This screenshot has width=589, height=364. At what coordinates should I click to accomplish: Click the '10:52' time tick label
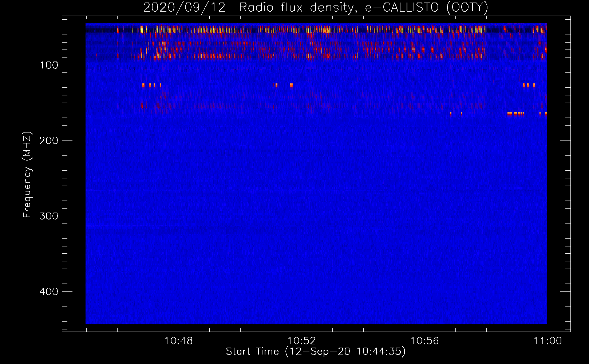[301, 341]
